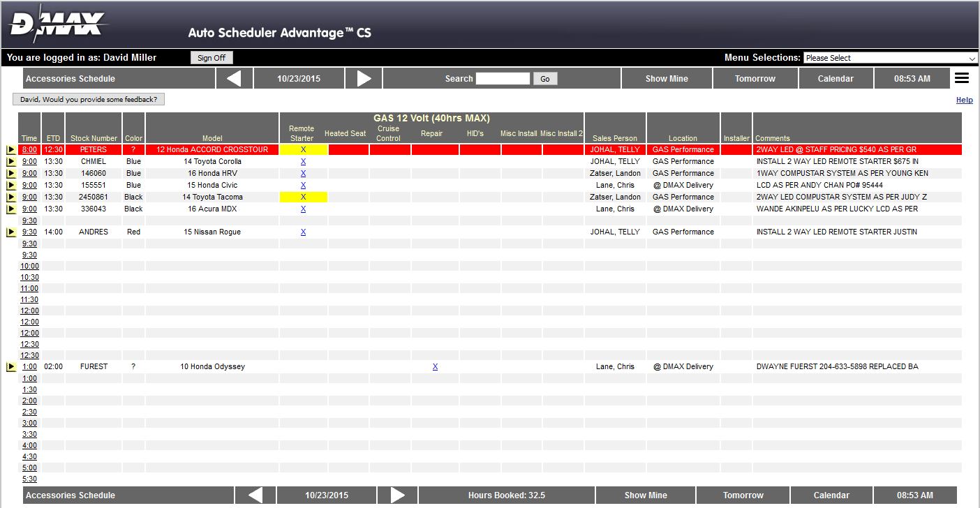This screenshot has height=508, width=980.
Task: Click 1:00 time link for FUREST row
Action: (29, 366)
